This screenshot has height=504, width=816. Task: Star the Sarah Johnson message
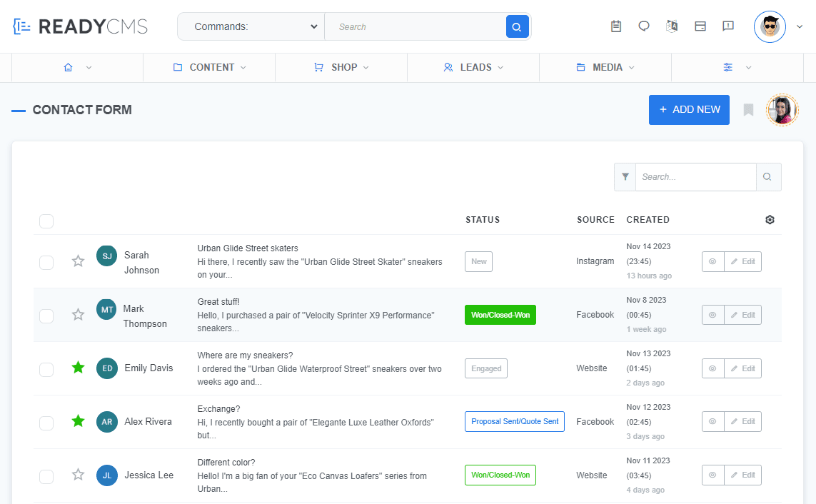coord(78,261)
